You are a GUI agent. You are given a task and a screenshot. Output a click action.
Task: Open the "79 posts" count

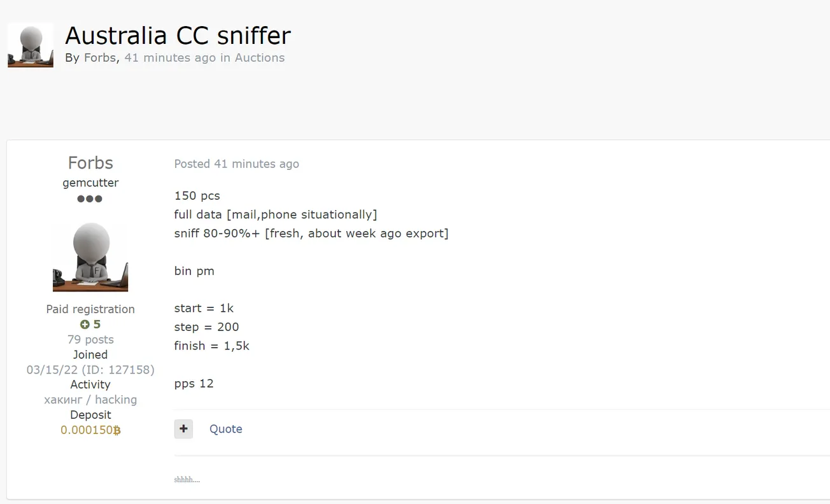tap(90, 340)
